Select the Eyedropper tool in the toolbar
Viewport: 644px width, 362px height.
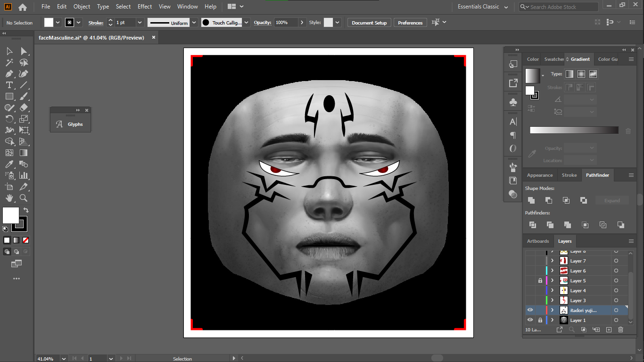click(9, 164)
